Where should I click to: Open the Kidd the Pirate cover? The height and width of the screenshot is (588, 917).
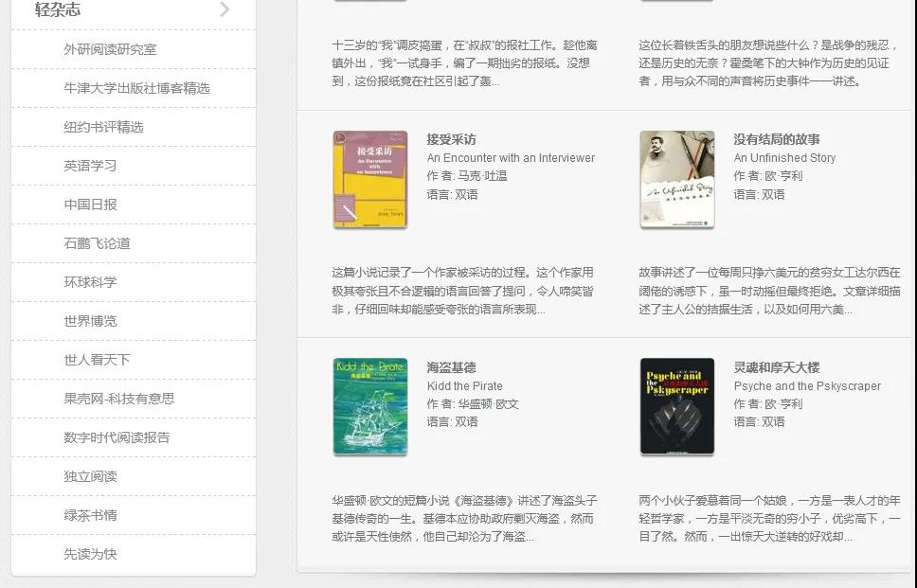[370, 406]
